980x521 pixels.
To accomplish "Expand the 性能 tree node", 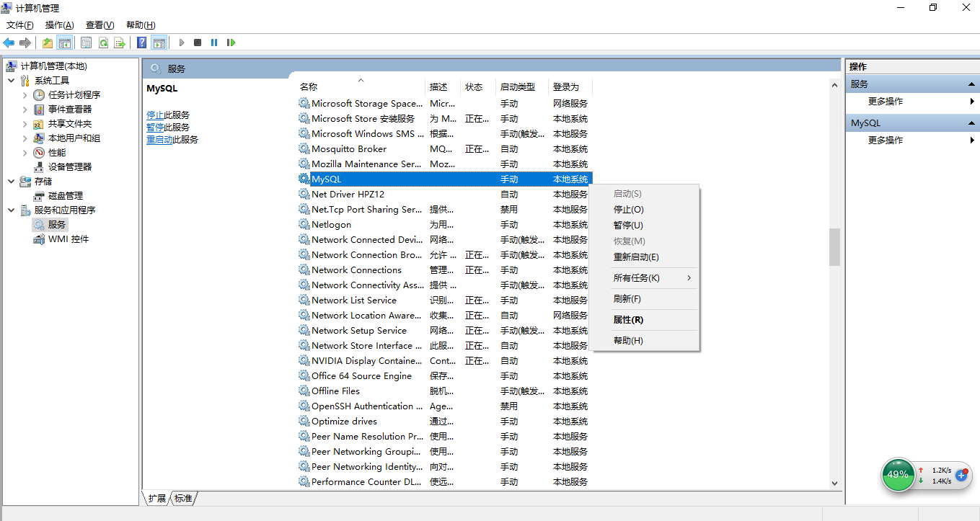I will [x=25, y=153].
